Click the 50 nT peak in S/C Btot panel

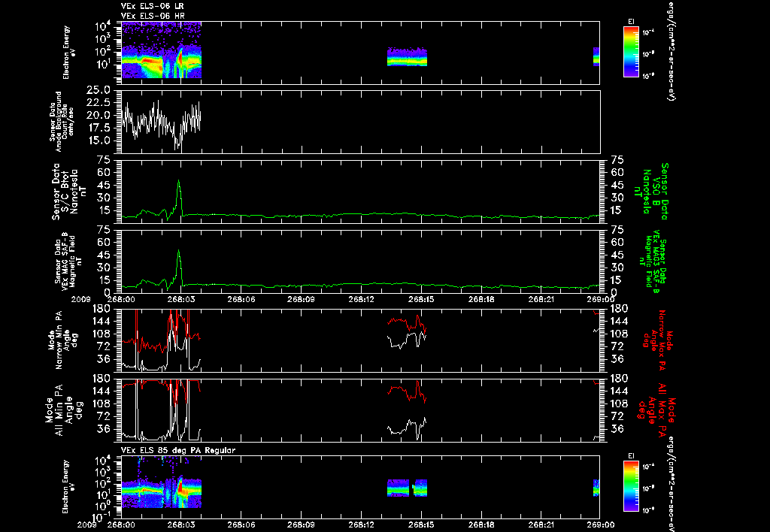click(179, 182)
